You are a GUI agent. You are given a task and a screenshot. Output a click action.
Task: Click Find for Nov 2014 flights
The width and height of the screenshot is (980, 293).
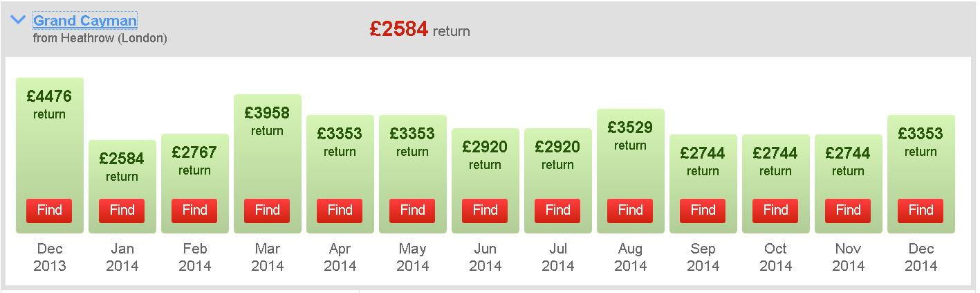(849, 211)
